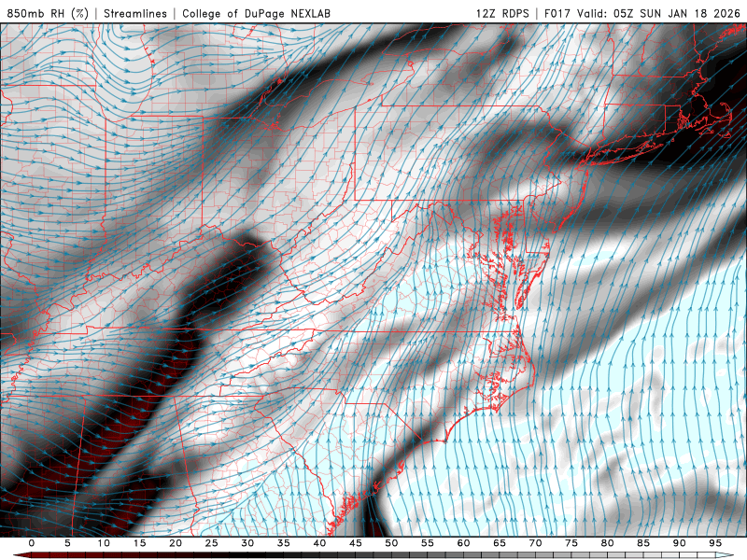Screen dimensions: 747x560
Task: Click the colorbar label "90"
Action: click(x=679, y=543)
